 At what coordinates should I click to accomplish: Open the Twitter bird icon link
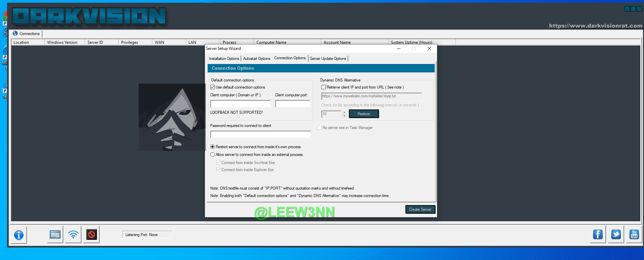point(616,234)
